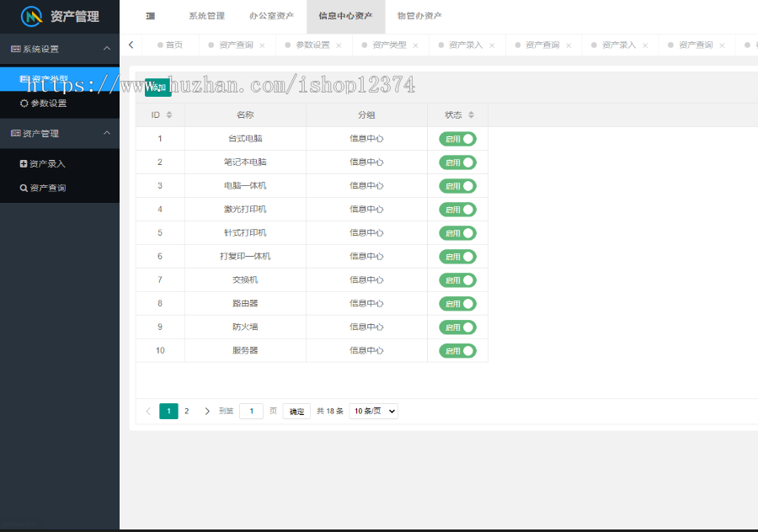Sort the ID column by sort arrows
The width and height of the screenshot is (758, 532).
(x=169, y=115)
